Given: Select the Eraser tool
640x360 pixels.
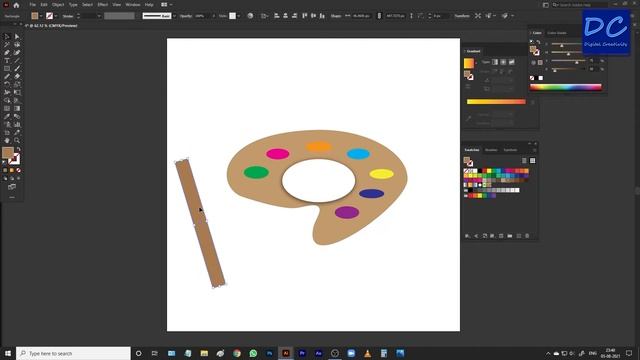Looking at the screenshot, I should 17,76.
